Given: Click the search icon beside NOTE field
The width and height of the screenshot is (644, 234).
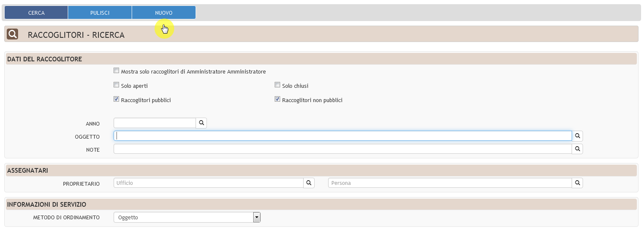Looking at the screenshot, I should pos(578,149).
